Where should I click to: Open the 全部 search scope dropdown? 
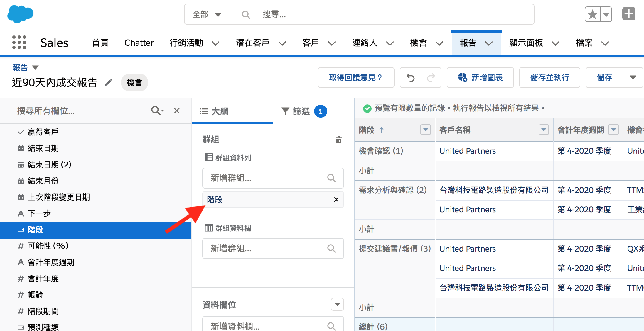(x=206, y=14)
